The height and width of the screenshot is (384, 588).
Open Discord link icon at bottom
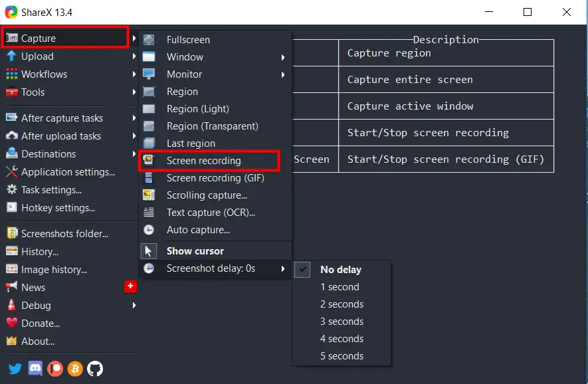(x=35, y=369)
